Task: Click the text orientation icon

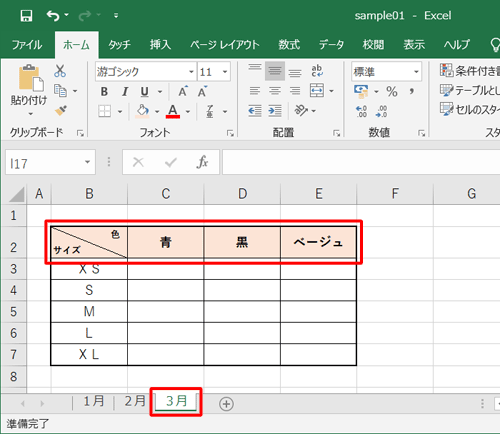Action: coord(301,110)
